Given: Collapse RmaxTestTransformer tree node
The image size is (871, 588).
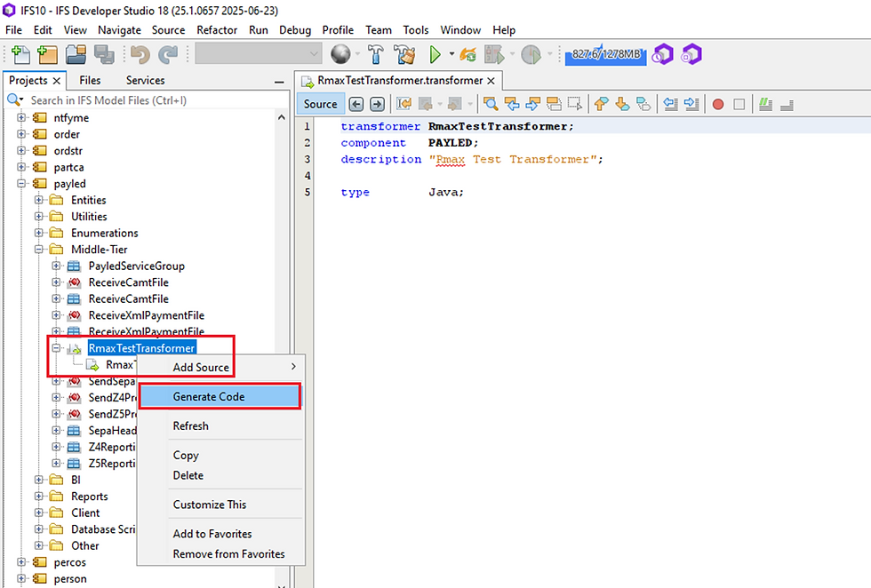Looking at the screenshot, I should click(x=56, y=348).
